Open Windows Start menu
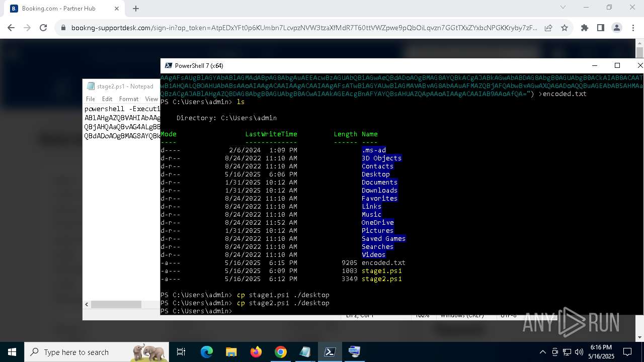 (12, 352)
